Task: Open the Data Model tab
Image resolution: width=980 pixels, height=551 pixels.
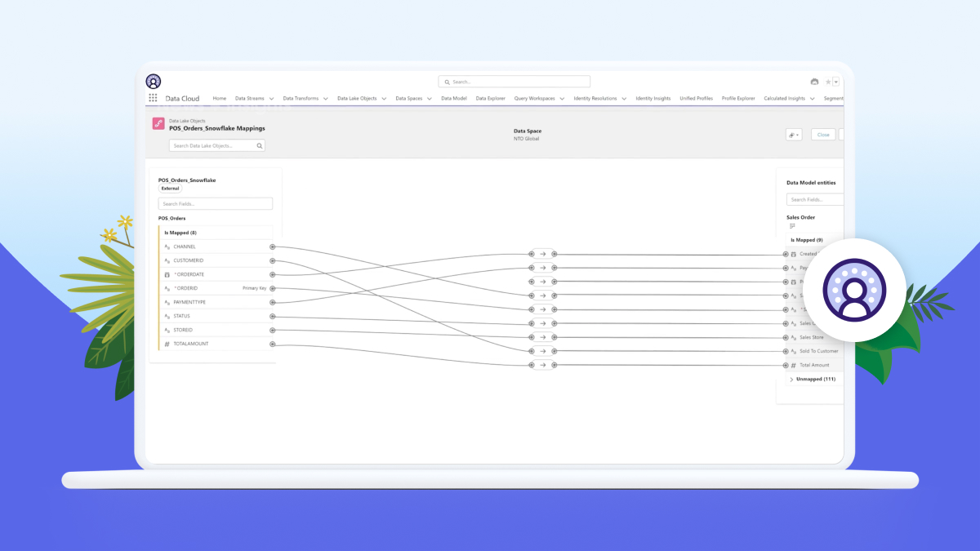Action: click(x=453, y=99)
